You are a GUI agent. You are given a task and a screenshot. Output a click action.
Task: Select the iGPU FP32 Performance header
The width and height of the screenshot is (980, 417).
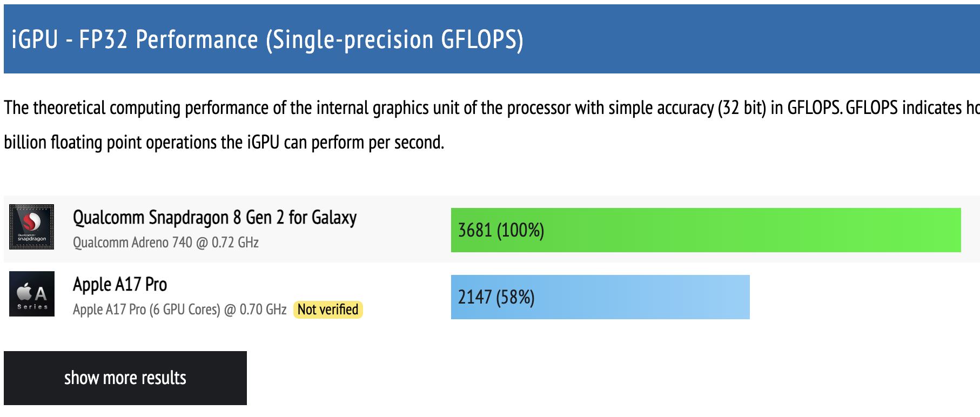point(266,39)
